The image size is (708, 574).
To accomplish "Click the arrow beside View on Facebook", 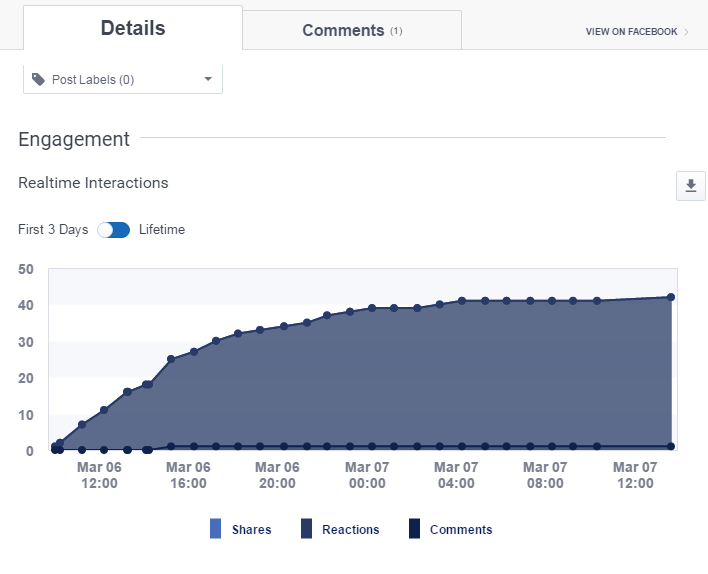I will point(686,32).
